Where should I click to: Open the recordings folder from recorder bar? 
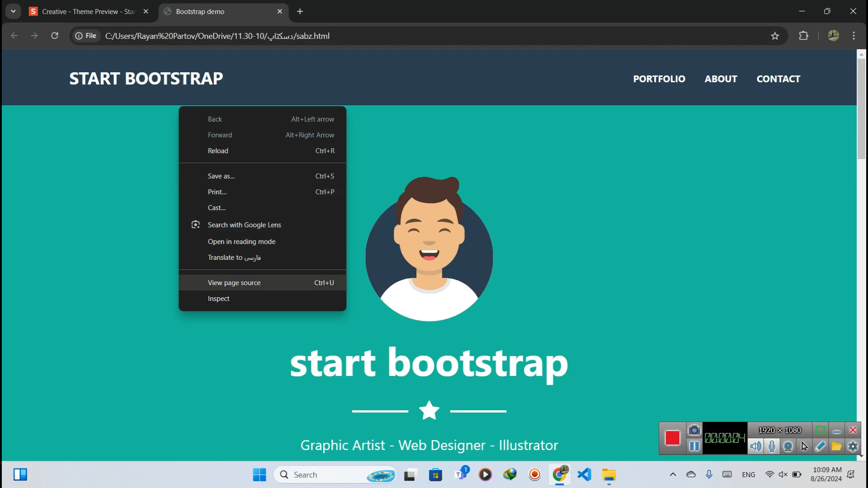click(836, 446)
